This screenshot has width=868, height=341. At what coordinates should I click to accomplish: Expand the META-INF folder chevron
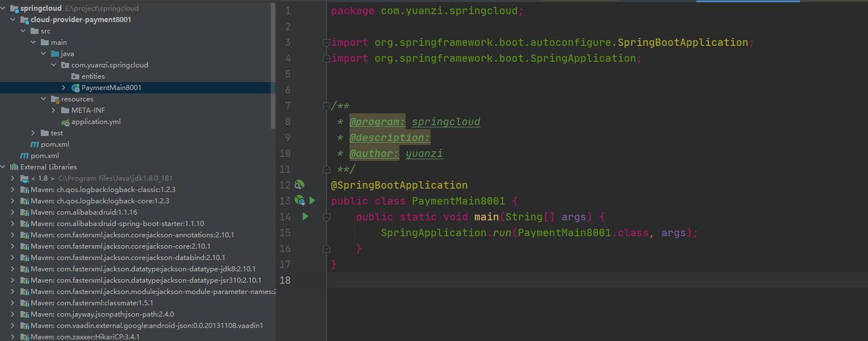coord(54,110)
